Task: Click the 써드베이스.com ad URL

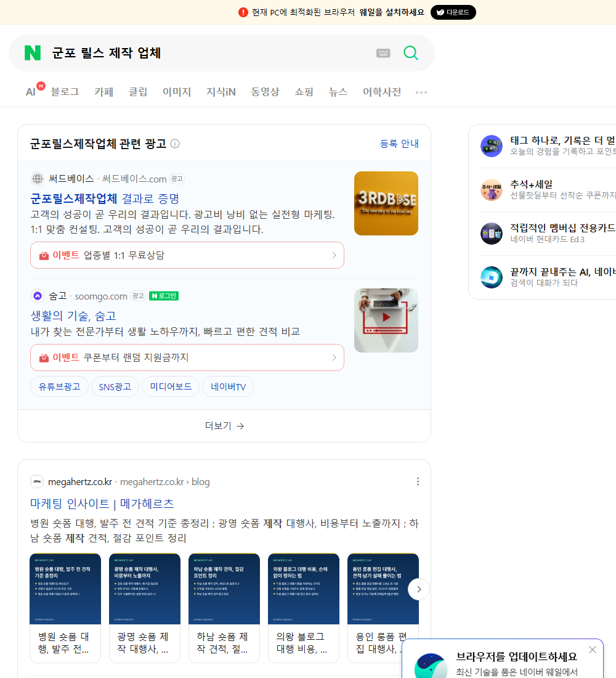Action: 134,179
